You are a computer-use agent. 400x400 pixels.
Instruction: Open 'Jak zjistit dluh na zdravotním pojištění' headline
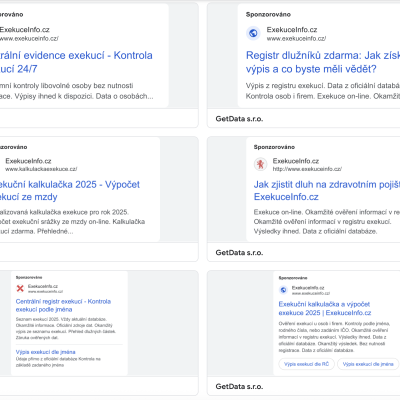pyautogui.click(x=327, y=191)
